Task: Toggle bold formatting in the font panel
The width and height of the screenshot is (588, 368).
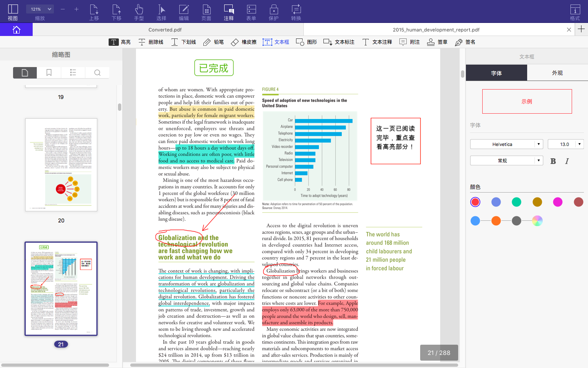Action: (x=553, y=161)
